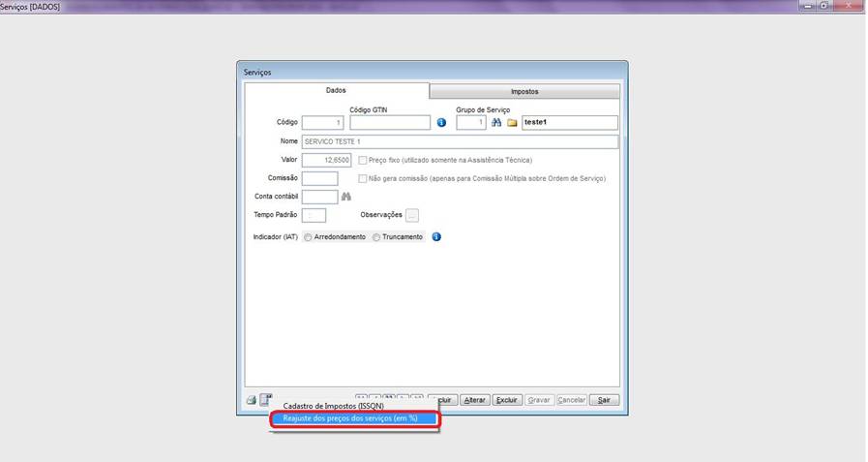
Task: Select Arredondamento radio option
Action: click(308, 237)
